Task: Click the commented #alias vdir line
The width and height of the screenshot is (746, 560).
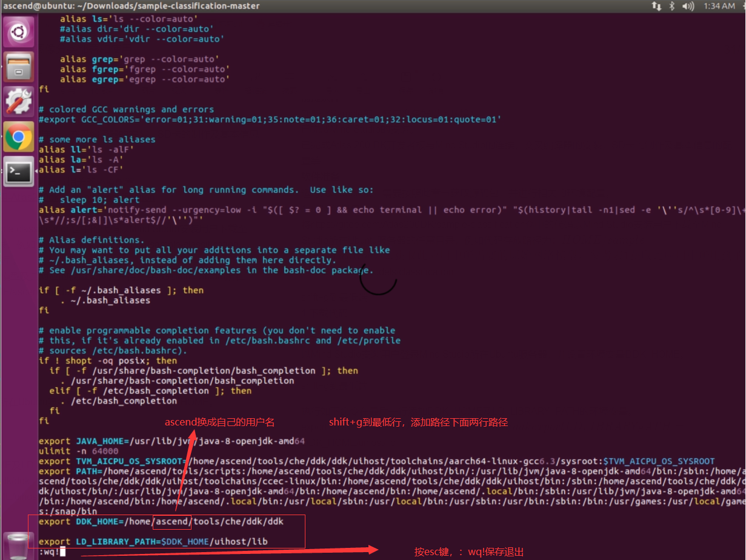Action: 142,39
